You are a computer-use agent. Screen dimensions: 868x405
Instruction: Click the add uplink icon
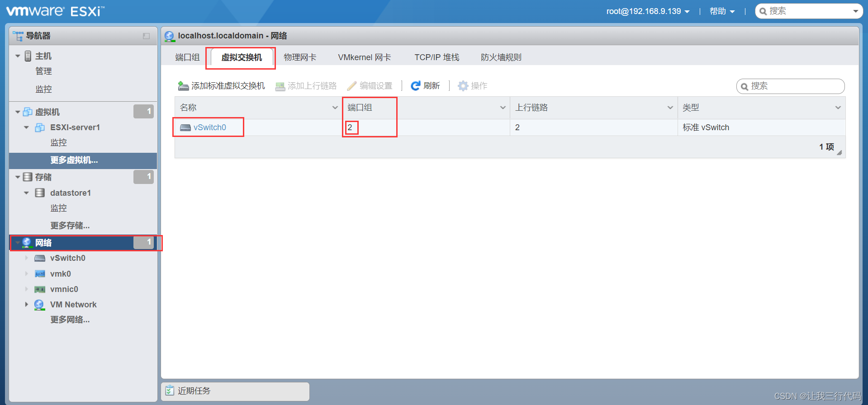(x=280, y=86)
